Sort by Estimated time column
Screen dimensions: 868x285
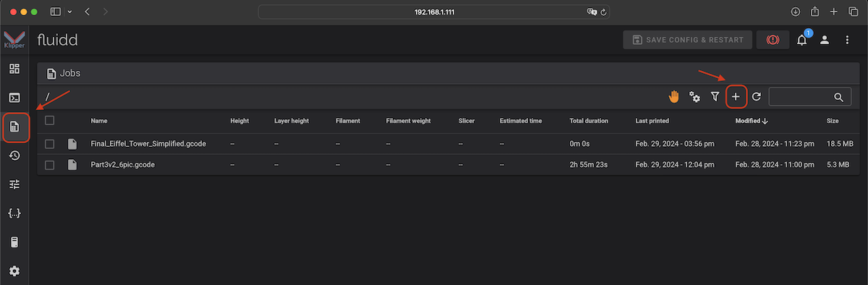tap(521, 121)
